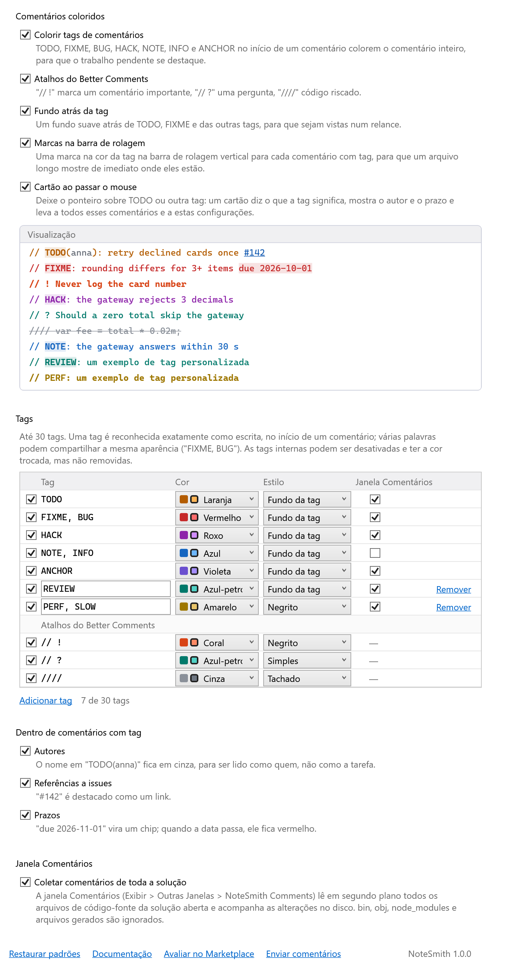Toggle Marcas na barra de rolagem checkbox
This screenshot has height=980, width=522.
[25, 143]
